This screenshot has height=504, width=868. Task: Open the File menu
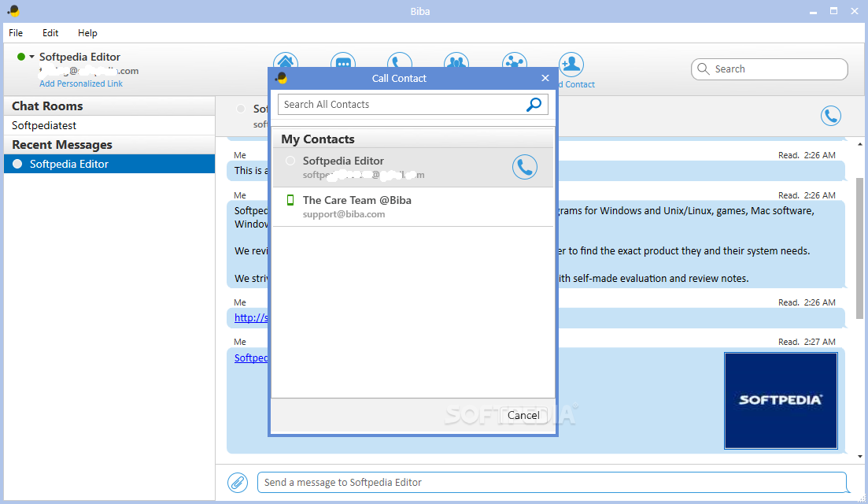(16, 32)
